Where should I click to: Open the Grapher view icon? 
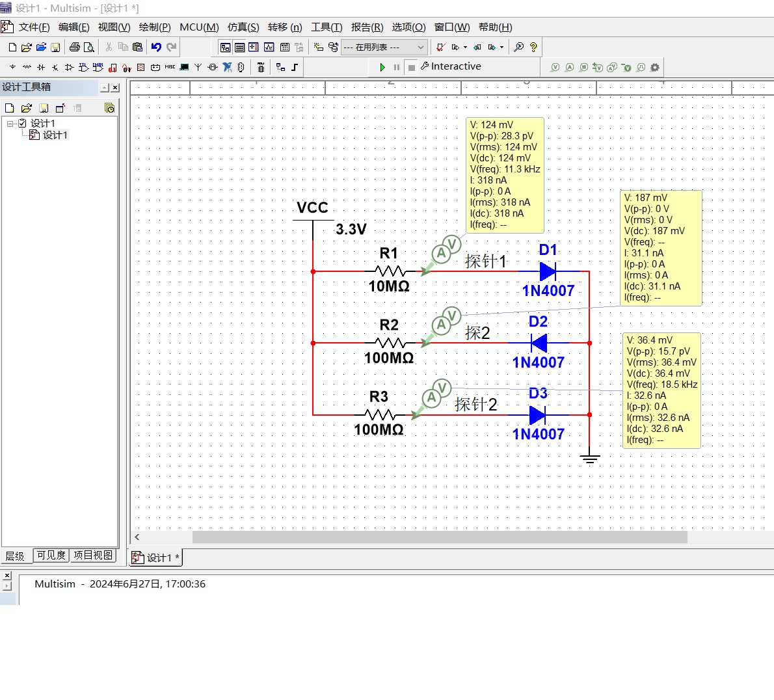269,47
